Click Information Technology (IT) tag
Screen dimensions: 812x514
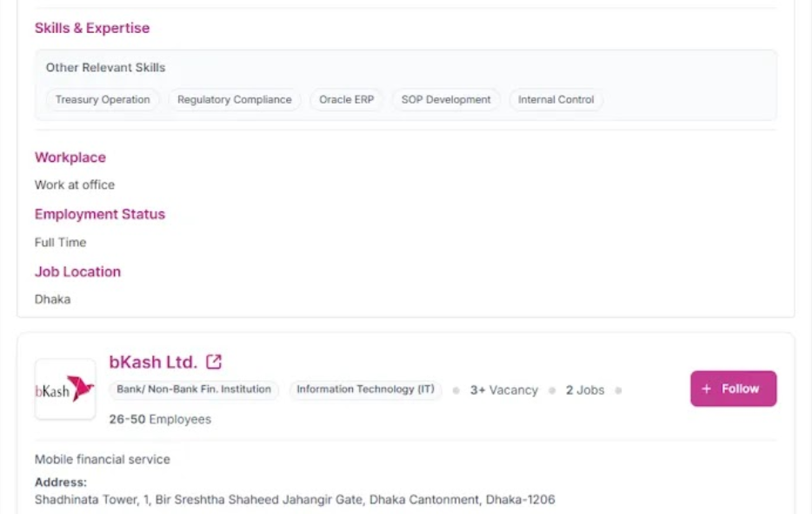(366, 389)
